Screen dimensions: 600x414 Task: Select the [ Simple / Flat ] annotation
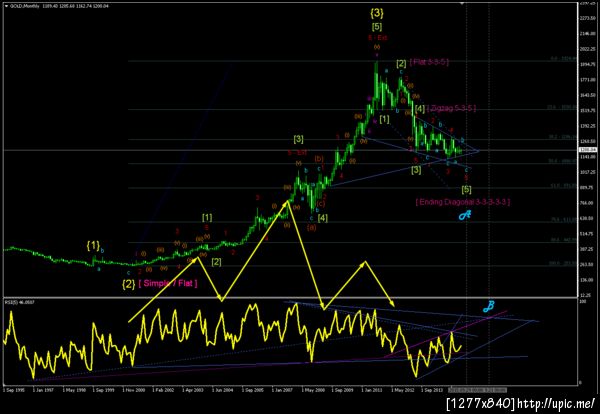tap(168, 284)
